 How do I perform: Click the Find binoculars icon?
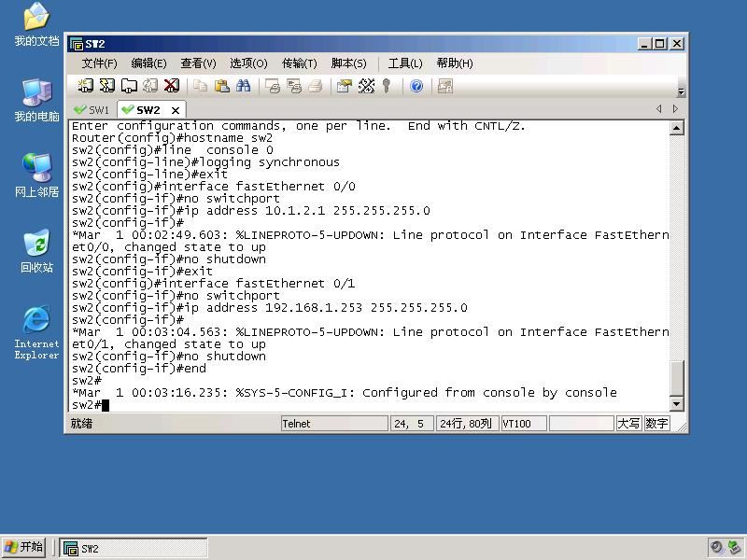point(243,86)
